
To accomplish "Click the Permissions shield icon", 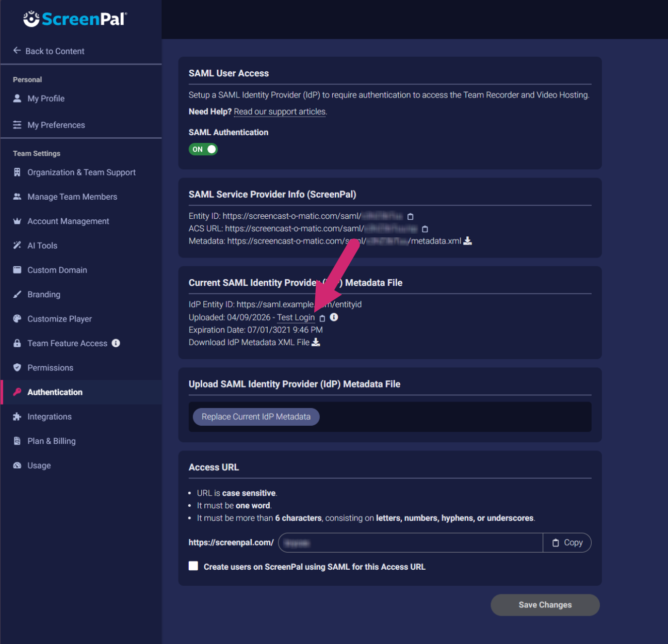I will pyautogui.click(x=17, y=367).
